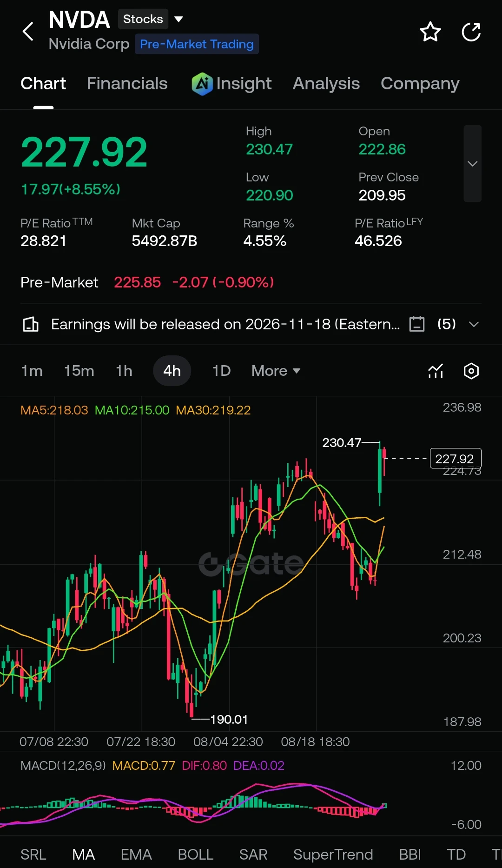
Task: Tap the earnings release date notice
Action: pyautogui.click(x=225, y=324)
